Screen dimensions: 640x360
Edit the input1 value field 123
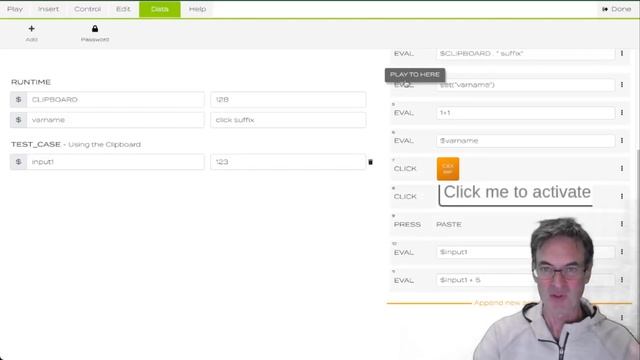point(288,162)
